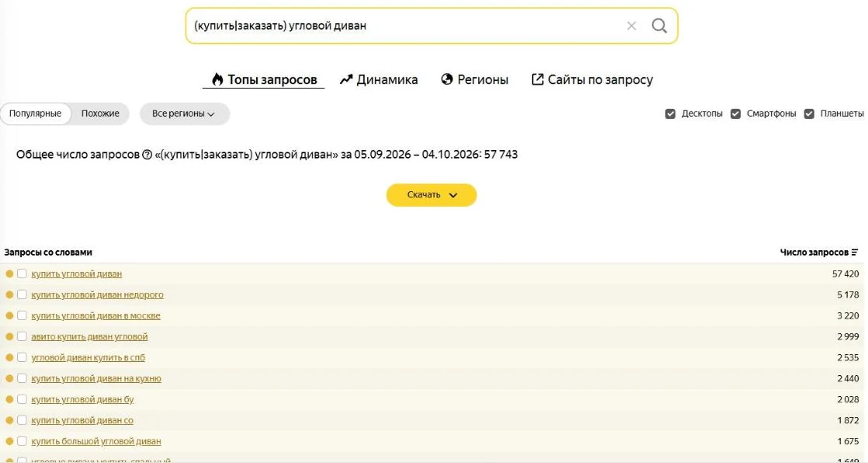Screen dimensions: 868x463
Task: Tick checkbox for купить угловой диван недорого
Action: point(22,294)
